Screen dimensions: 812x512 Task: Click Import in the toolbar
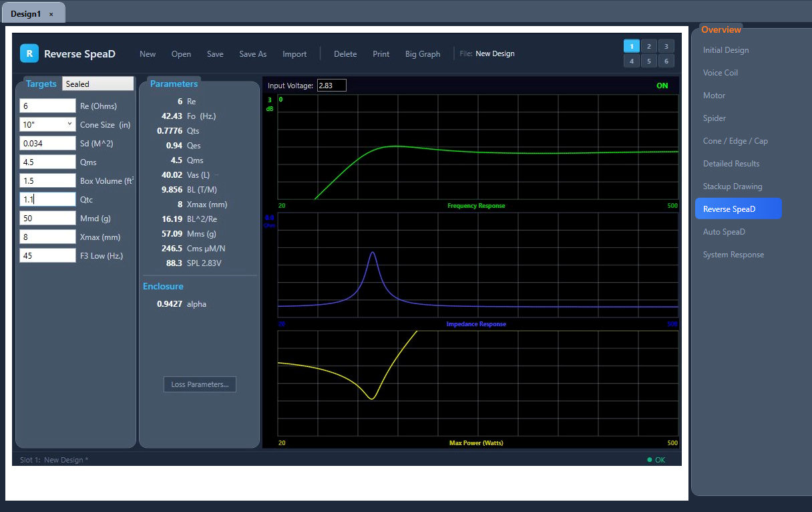[x=294, y=54]
